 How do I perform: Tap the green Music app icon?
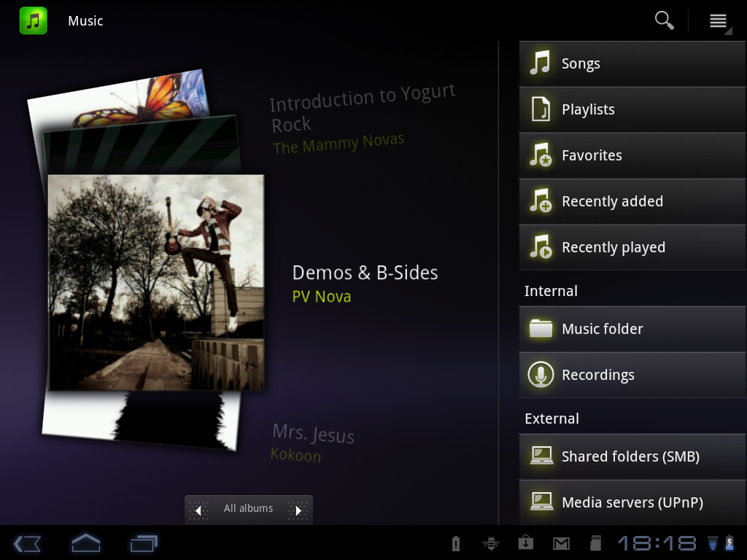[34, 20]
